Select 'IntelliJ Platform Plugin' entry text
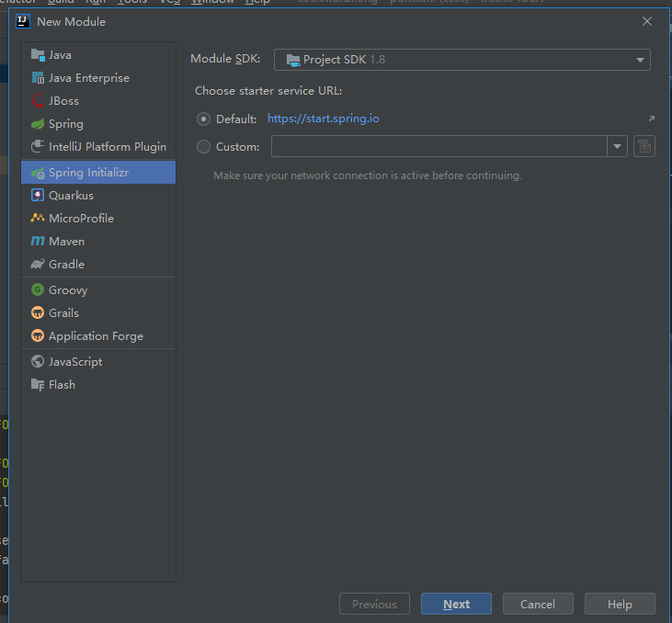The image size is (672, 623). (x=108, y=147)
